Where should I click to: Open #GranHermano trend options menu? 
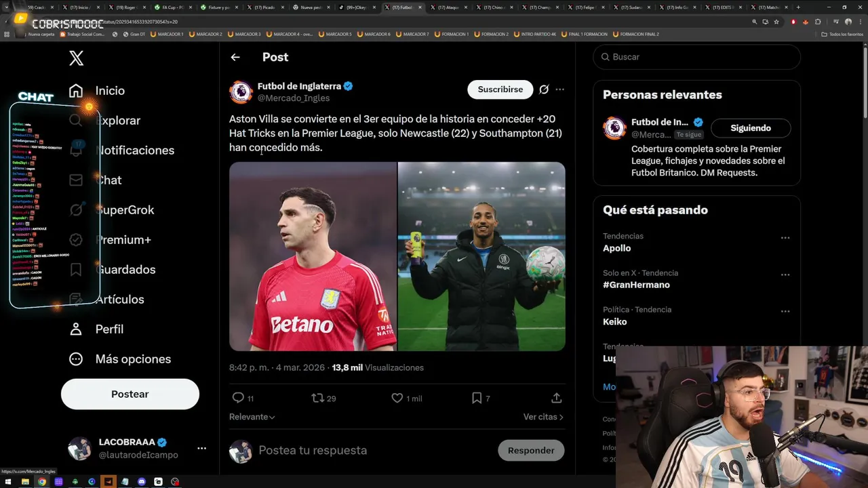[x=785, y=274]
